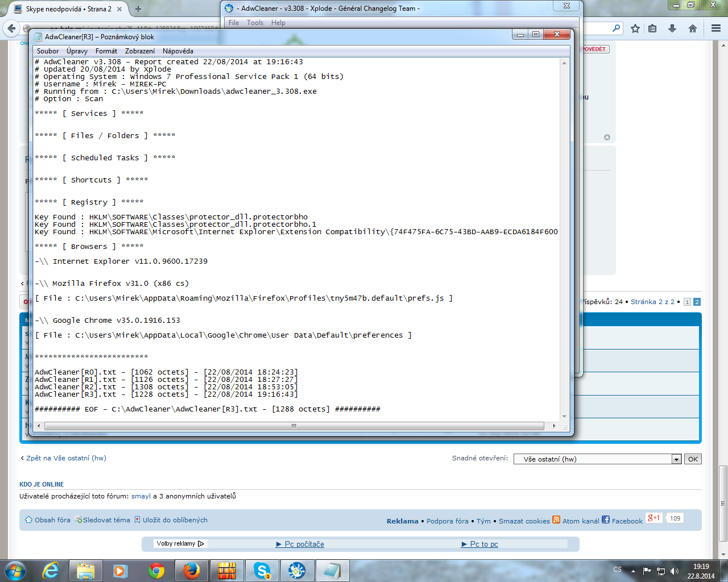This screenshot has width=728, height=582.
Task: Open File menu in AdwCleaner window
Action: coord(234,23)
